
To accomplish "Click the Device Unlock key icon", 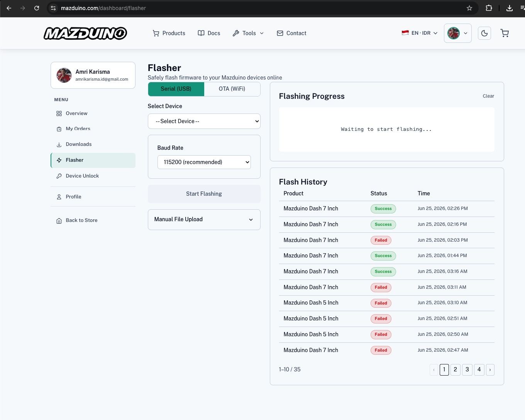I will (59, 176).
